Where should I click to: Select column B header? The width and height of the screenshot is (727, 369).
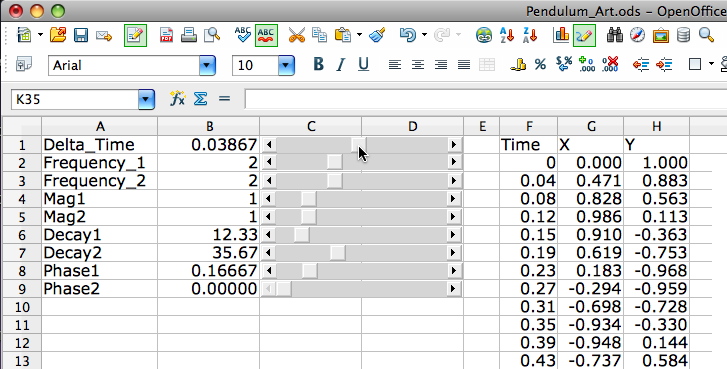[209, 126]
